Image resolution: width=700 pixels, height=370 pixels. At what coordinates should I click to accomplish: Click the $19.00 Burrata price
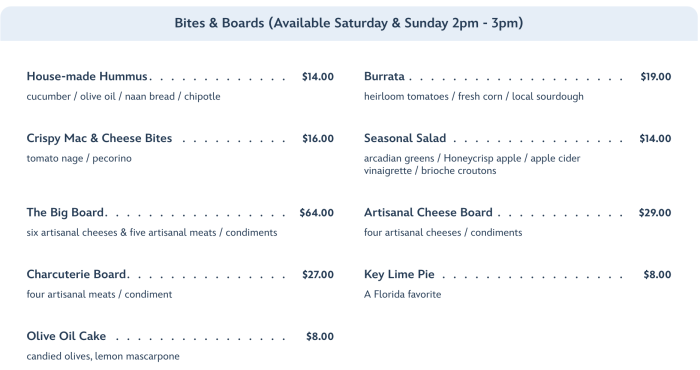click(x=655, y=77)
